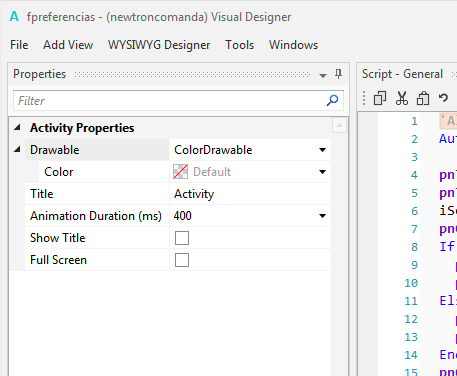Select the Show Title property label
Image resolution: width=457 pixels, height=376 pixels.
[x=58, y=238]
